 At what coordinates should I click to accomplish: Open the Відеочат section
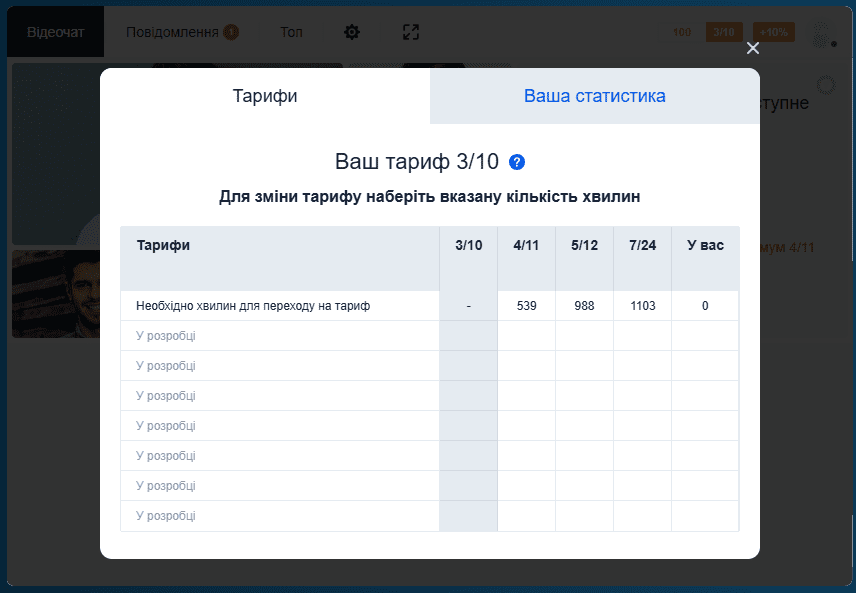click(x=54, y=31)
